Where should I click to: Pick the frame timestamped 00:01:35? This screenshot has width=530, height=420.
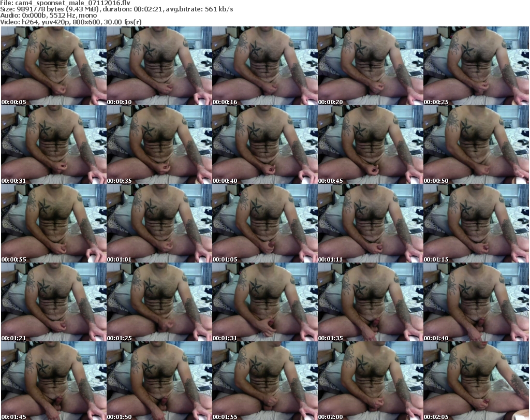click(x=370, y=302)
